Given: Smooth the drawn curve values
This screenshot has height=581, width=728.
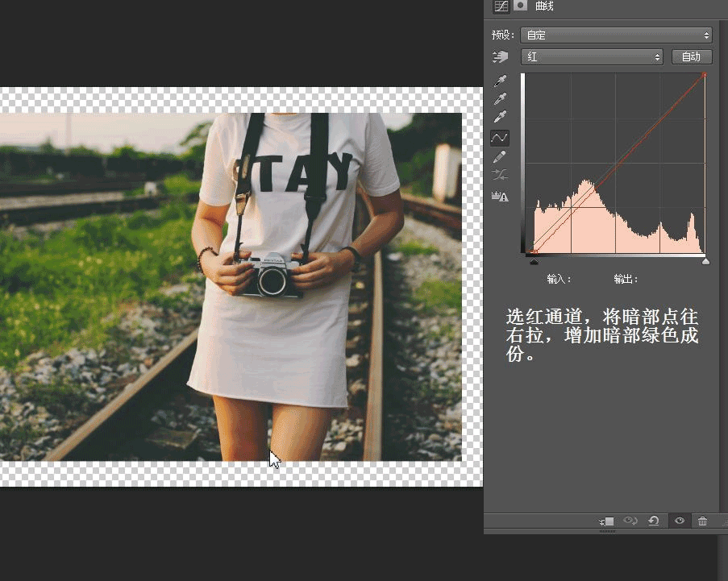Looking at the screenshot, I should click(500, 173).
